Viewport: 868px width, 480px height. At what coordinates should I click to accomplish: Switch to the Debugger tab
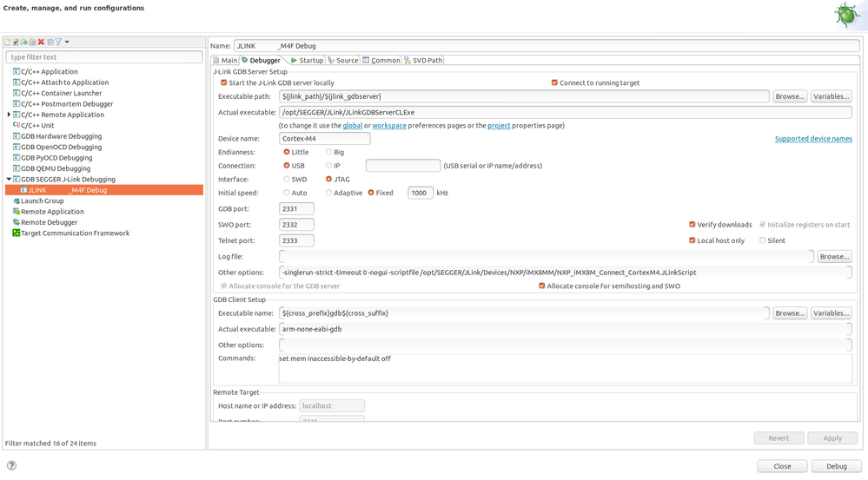261,60
